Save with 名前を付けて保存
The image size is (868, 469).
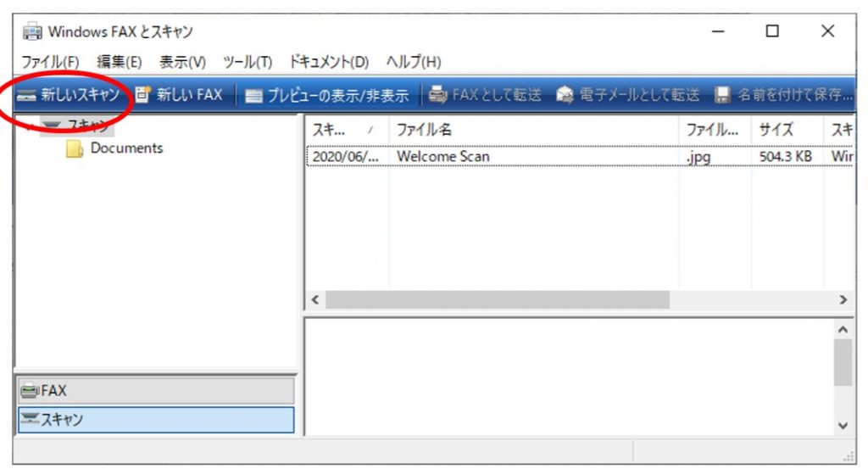(783, 95)
